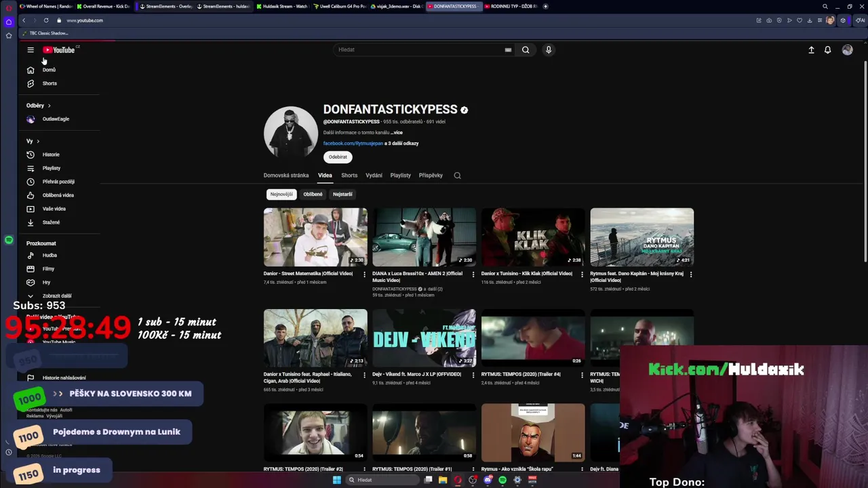The height and width of the screenshot is (488, 868).
Task: Switch to Příspěvky channel tab
Action: tap(431, 176)
